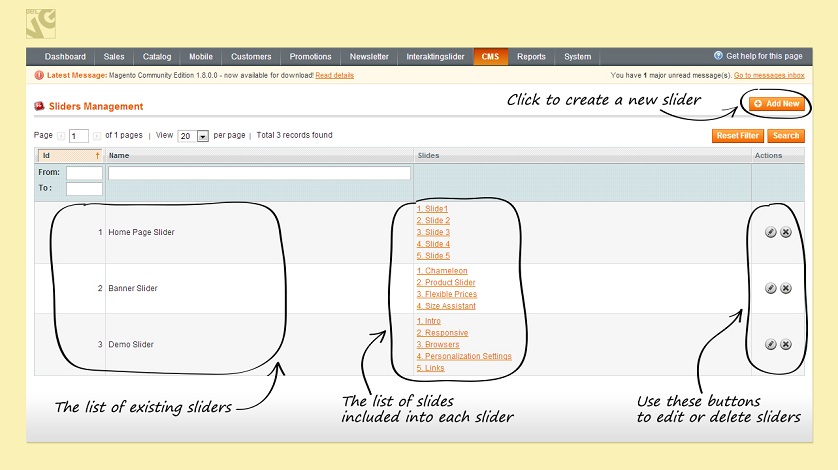The image size is (838, 470).
Task: Open the CMS menu tab
Action: pos(490,57)
